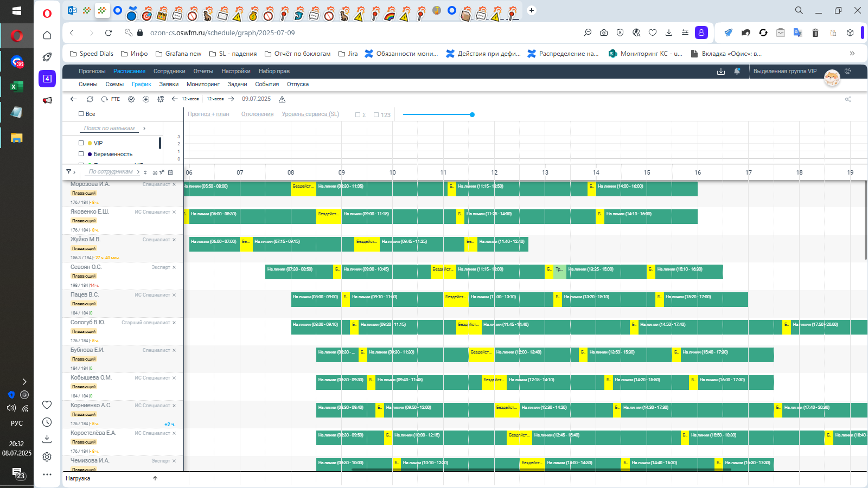
Task: Open the 'Сотрудники' top menu
Action: (169, 71)
